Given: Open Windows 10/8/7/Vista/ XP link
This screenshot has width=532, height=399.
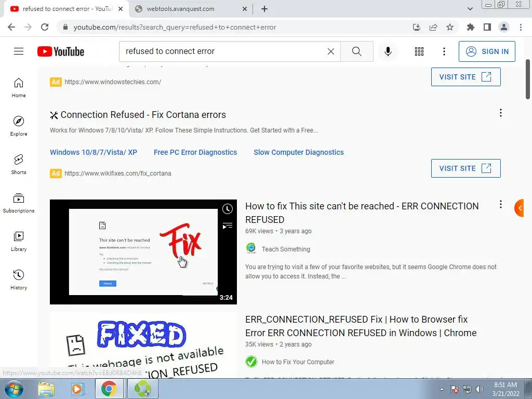Looking at the screenshot, I should 94,152.
